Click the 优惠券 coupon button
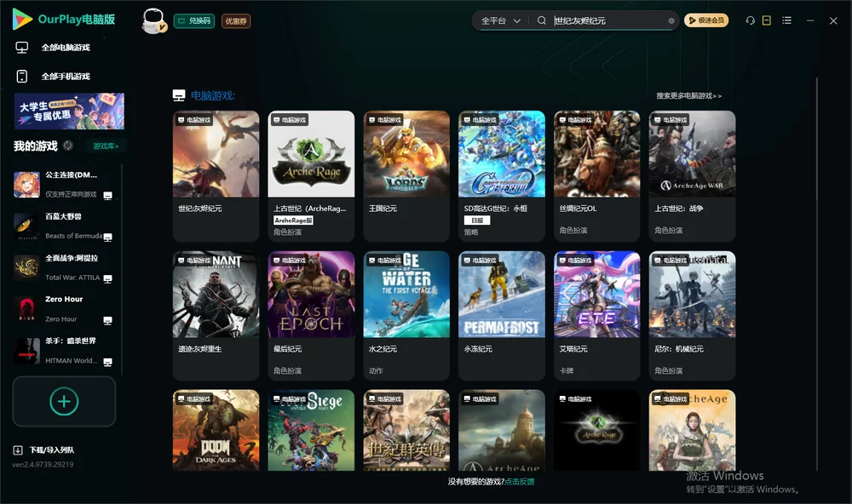The height and width of the screenshot is (504, 852). 236,21
